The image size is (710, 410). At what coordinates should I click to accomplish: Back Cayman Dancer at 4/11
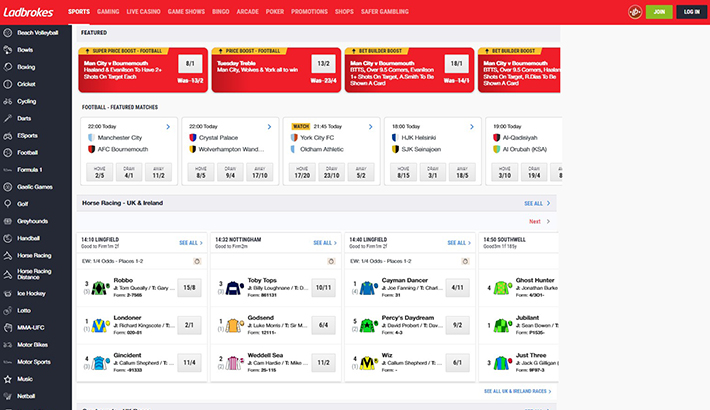pyautogui.click(x=457, y=288)
